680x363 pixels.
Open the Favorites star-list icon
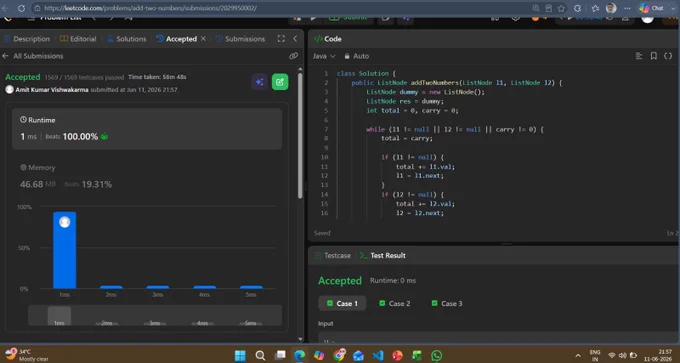pyautogui.click(x=595, y=8)
